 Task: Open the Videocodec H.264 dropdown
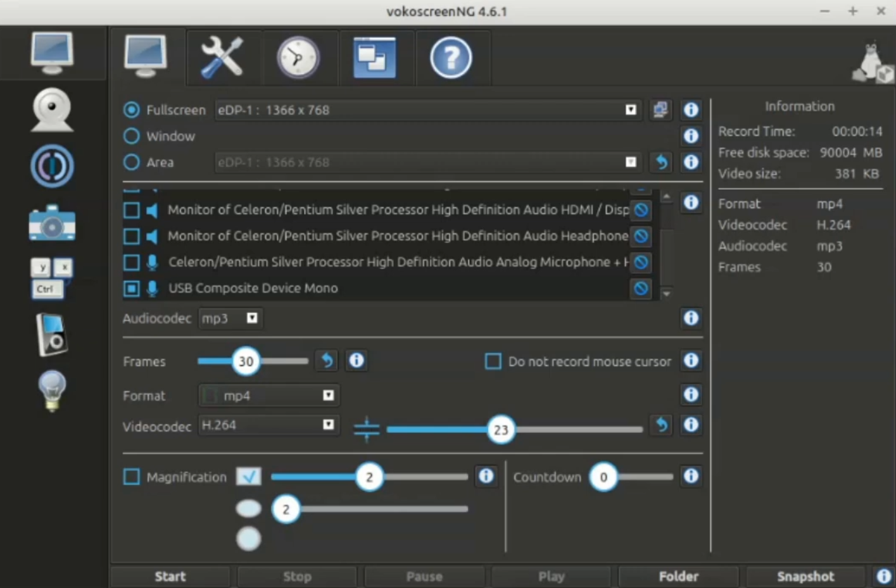click(268, 425)
